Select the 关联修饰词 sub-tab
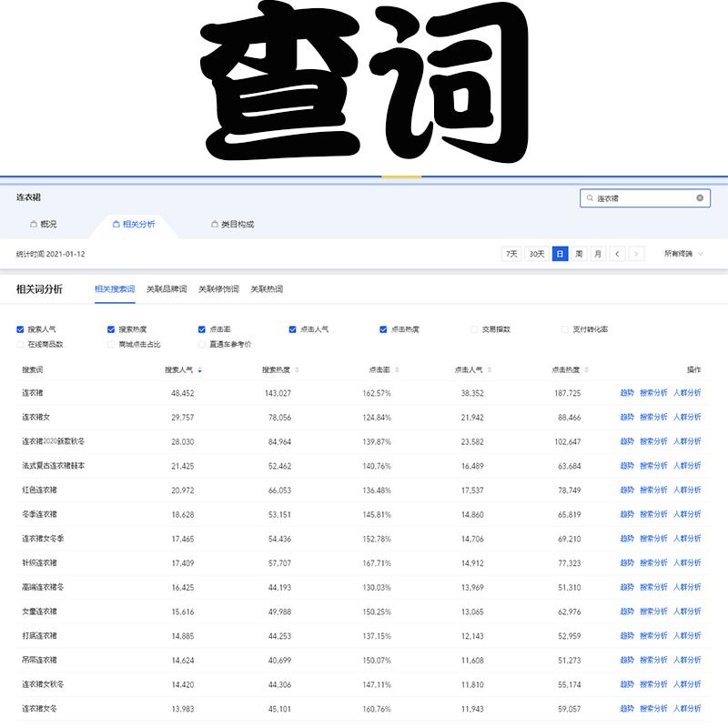This screenshot has height=728, width=728. 218,288
